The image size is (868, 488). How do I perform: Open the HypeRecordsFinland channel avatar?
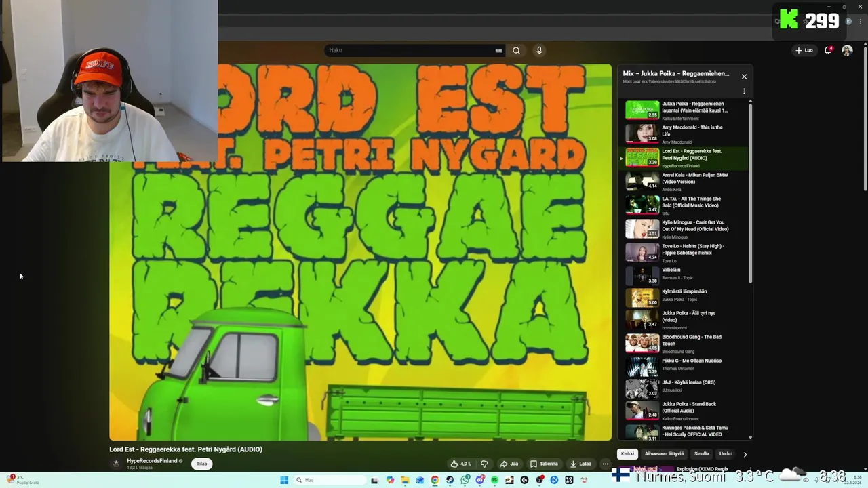pos(116,464)
